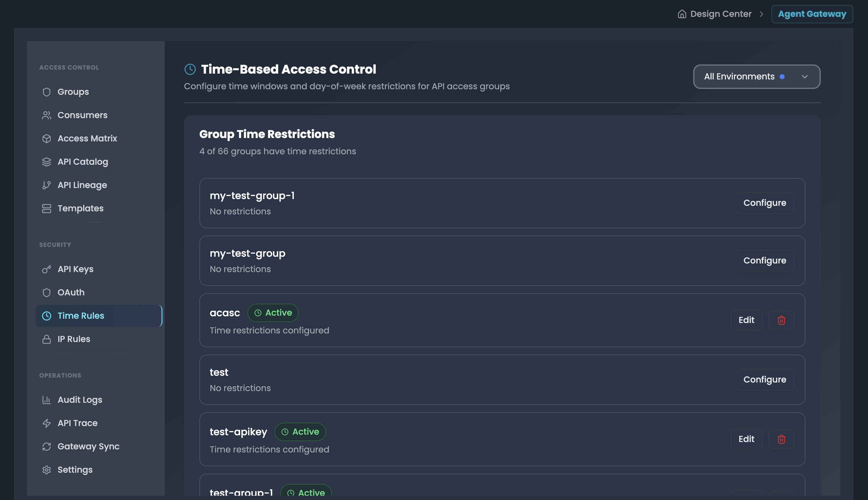Edit acasc time restrictions
868x500 pixels.
pos(746,320)
